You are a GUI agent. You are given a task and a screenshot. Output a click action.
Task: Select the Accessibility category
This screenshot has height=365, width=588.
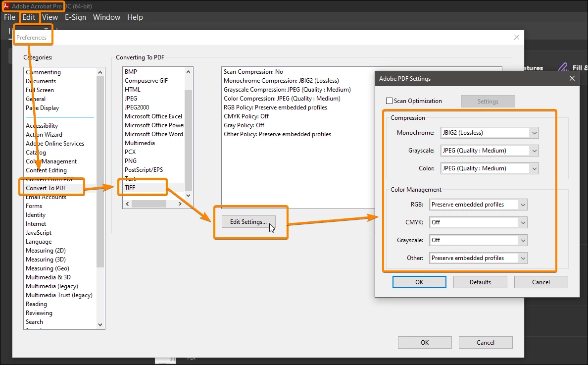click(x=42, y=126)
